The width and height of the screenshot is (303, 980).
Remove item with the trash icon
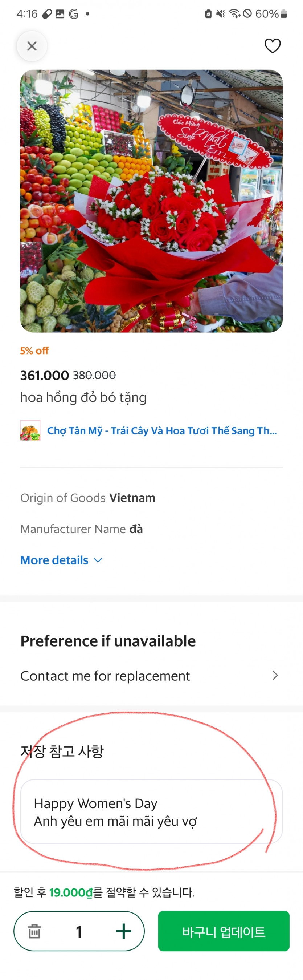(34, 931)
